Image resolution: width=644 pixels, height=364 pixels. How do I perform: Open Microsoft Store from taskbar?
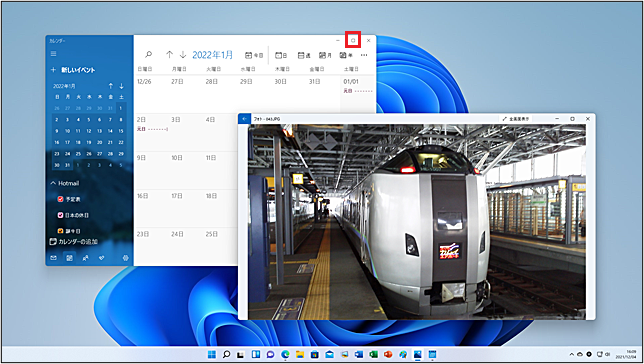pos(315,354)
